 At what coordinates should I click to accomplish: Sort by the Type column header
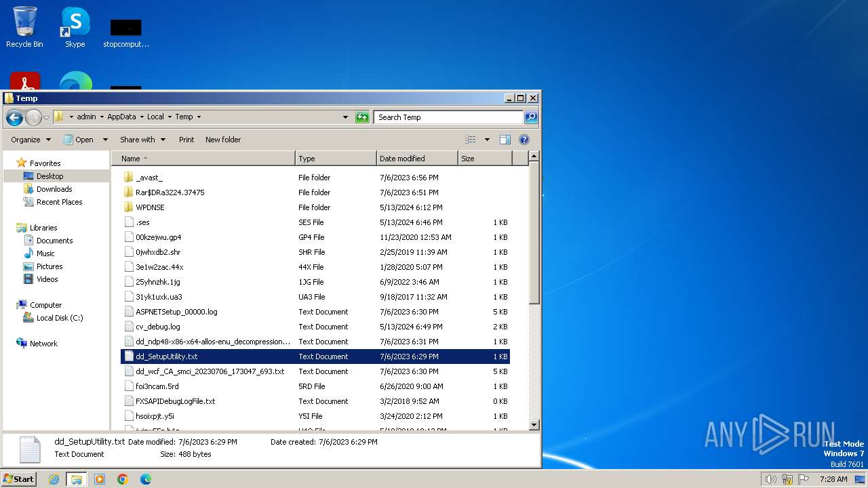pyautogui.click(x=336, y=159)
